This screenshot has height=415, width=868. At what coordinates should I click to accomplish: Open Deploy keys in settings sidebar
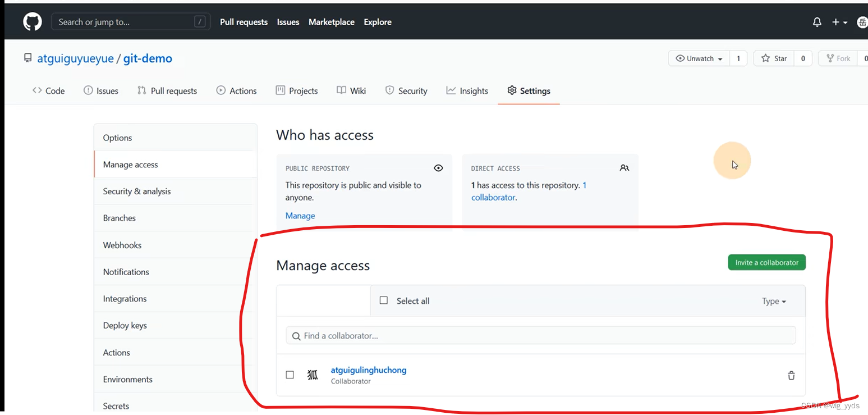(x=176, y=325)
